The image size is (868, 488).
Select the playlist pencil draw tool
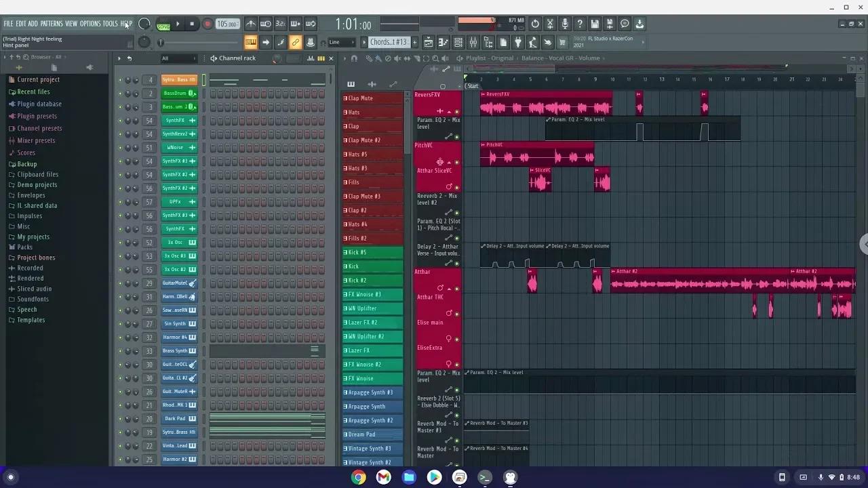coord(369,58)
